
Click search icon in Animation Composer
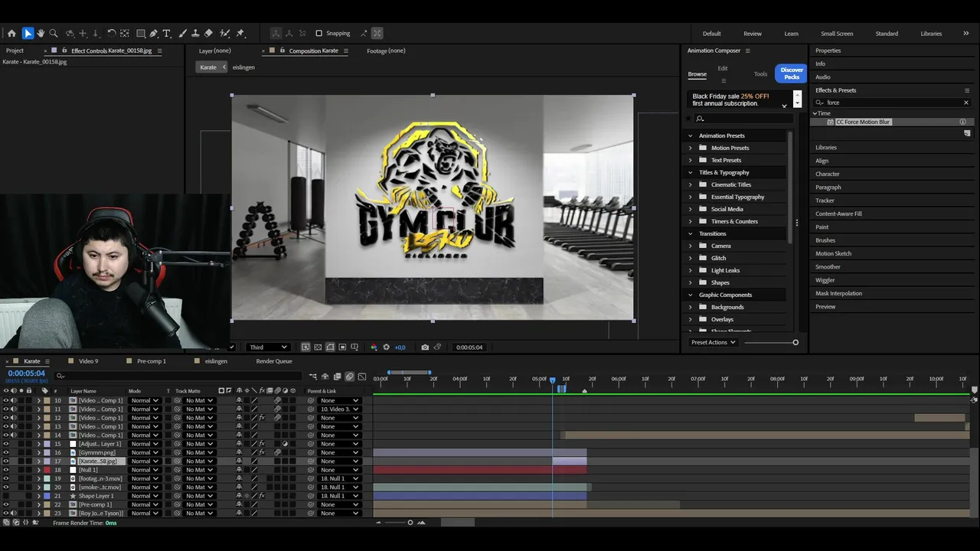click(x=700, y=119)
